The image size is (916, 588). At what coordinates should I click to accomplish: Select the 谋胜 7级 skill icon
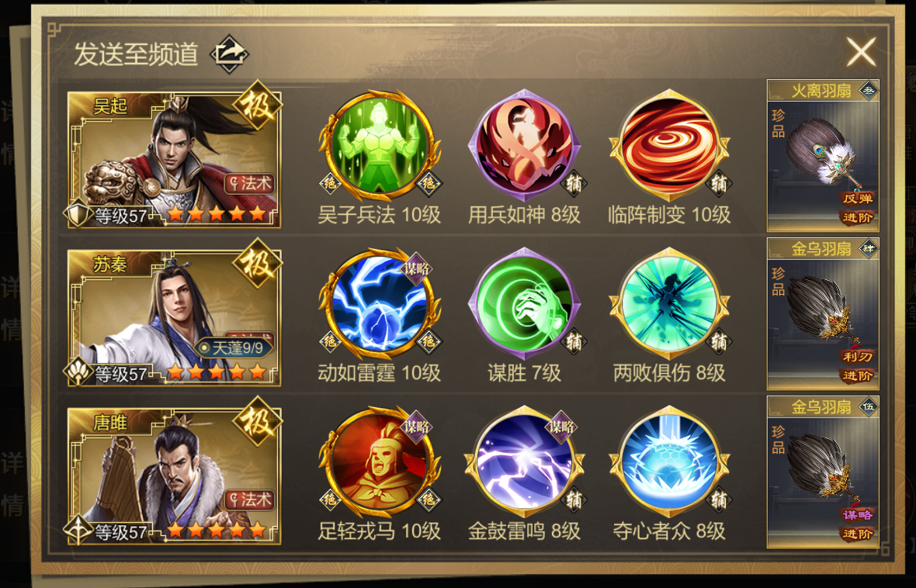tap(525, 303)
